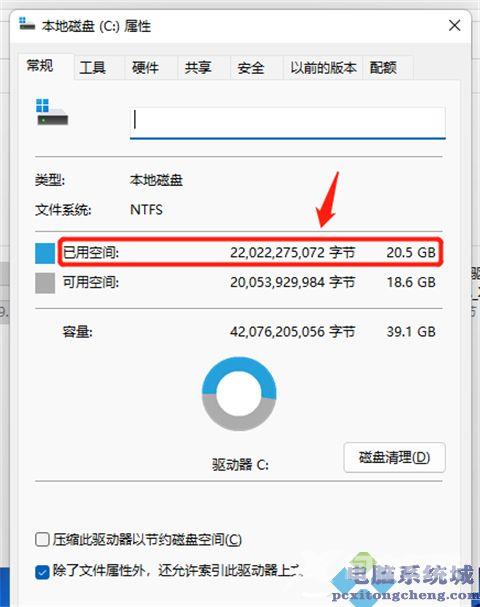Select the 共享 tab
480x607 pixels.
pyautogui.click(x=198, y=68)
